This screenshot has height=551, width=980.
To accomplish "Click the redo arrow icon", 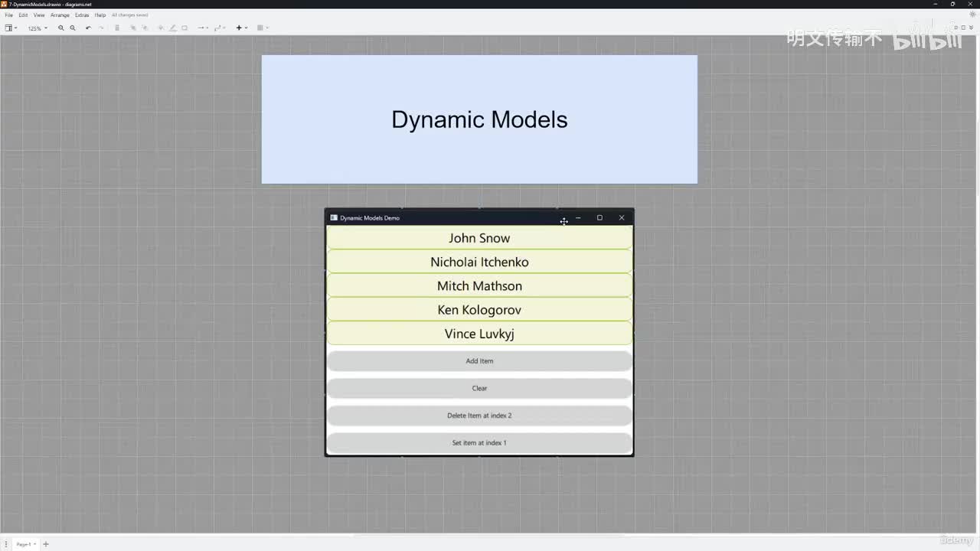I will point(100,28).
